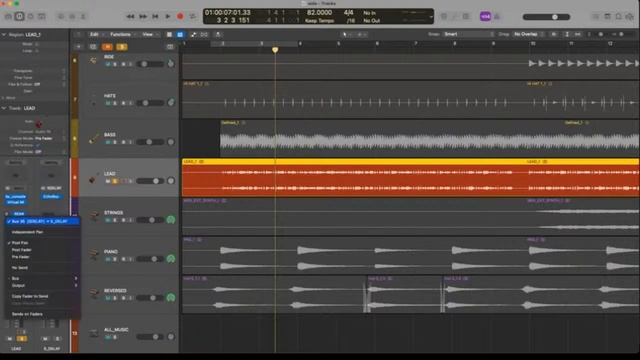
Task: Open the Bus submenu in send menu
Action: coord(42,278)
